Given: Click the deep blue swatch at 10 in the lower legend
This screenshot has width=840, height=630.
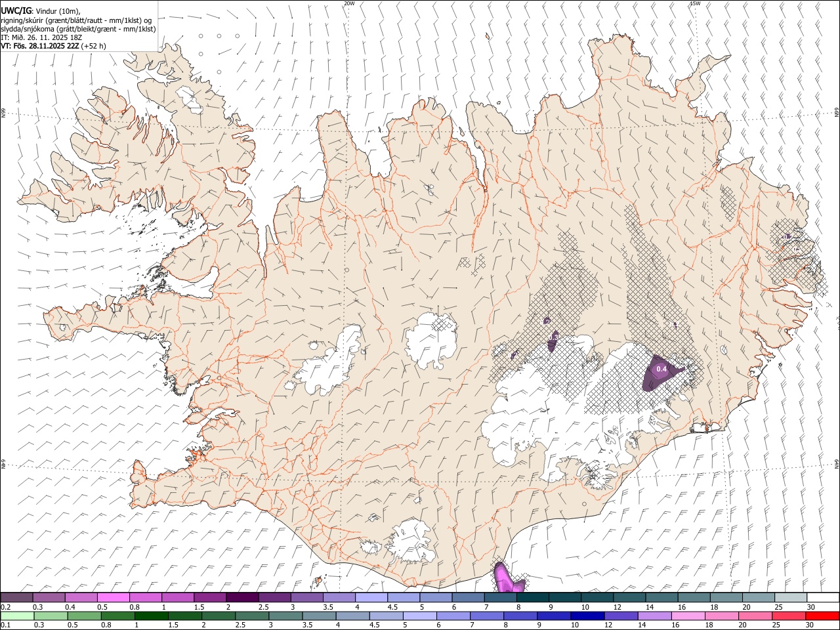Looking at the screenshot, I should [587, 616].
